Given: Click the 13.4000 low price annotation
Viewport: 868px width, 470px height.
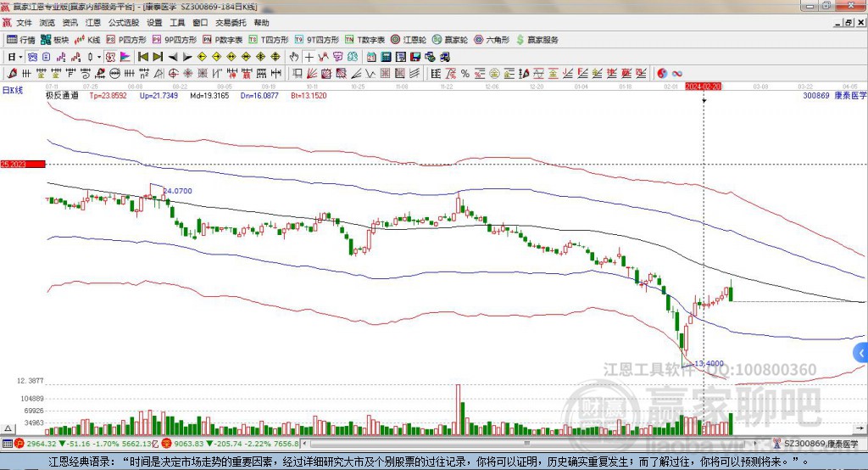Looking at the screenshot, I should pyautogui.click(x=709, y=364).
